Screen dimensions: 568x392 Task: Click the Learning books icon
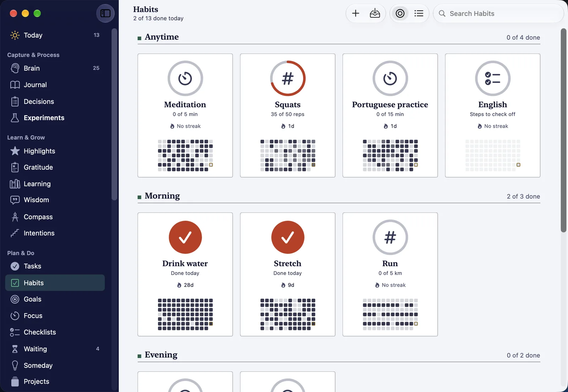pos(15,184)
